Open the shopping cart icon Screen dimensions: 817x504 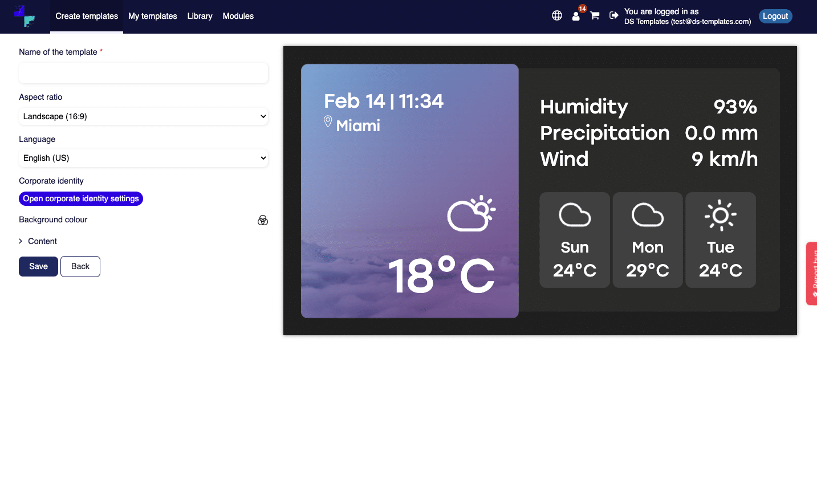point(595,16)
